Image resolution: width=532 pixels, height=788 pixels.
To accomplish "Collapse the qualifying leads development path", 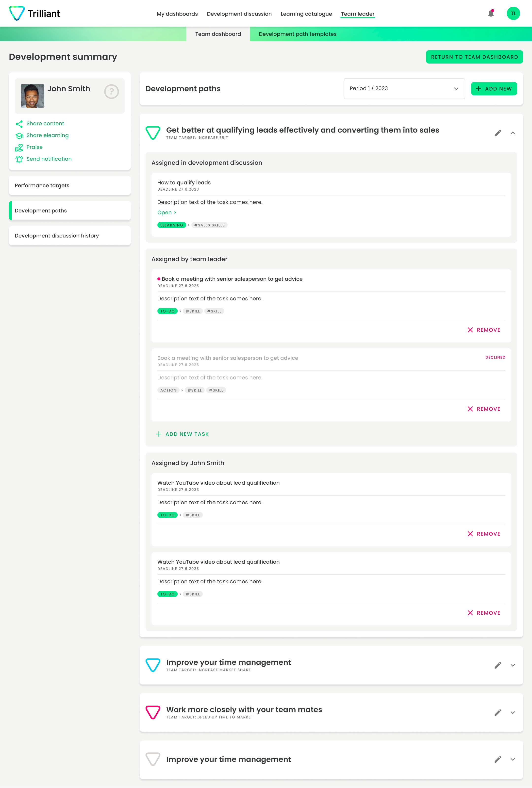I will coord(513,133).
